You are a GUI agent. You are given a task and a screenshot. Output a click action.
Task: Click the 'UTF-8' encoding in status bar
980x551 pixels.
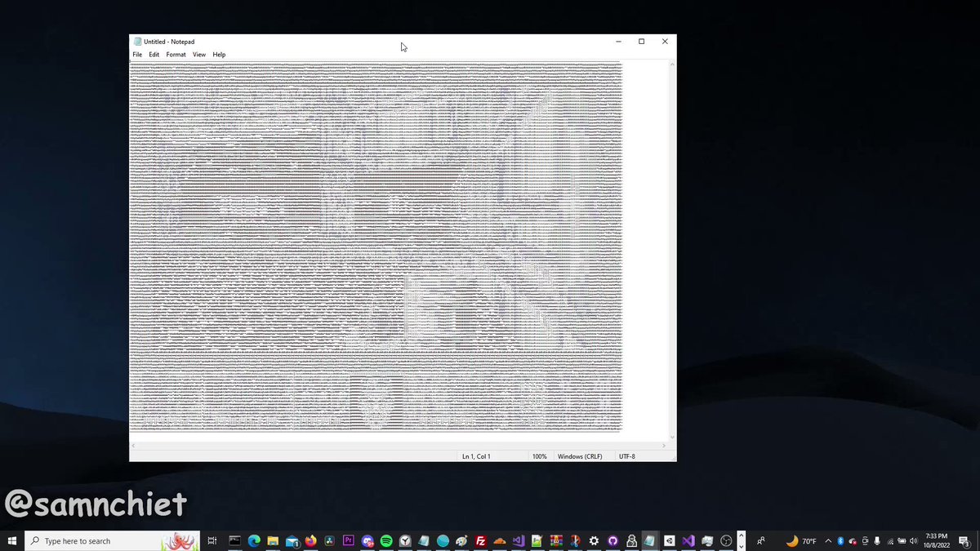pos(627,456)
